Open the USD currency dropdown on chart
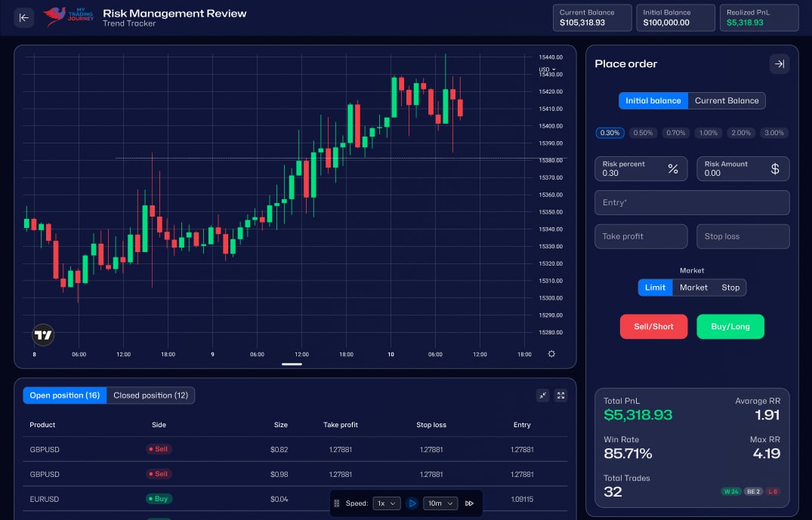Image resolution: width=812 pixels, height=520 pixels. (x=548, y=69)
